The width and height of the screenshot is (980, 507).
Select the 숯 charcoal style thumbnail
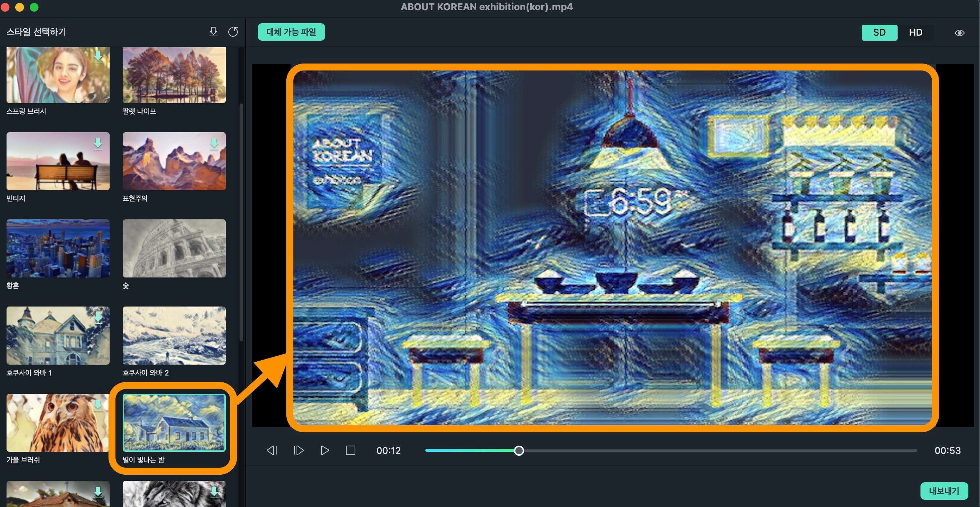click(x=174, y=248)
